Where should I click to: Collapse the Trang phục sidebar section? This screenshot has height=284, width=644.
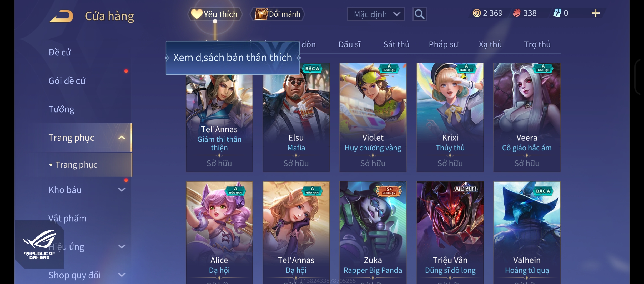click(x=122, y=138)
